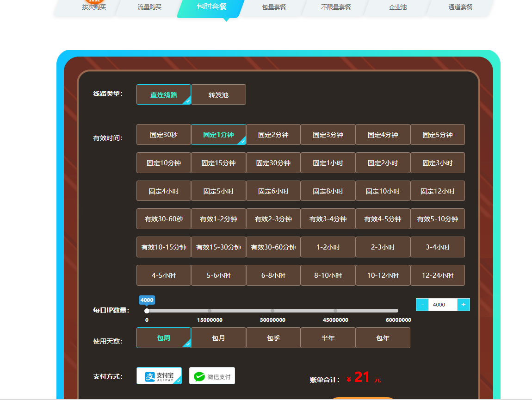
Task: Select the 包时套餐 tab
Action: (212, 7)
